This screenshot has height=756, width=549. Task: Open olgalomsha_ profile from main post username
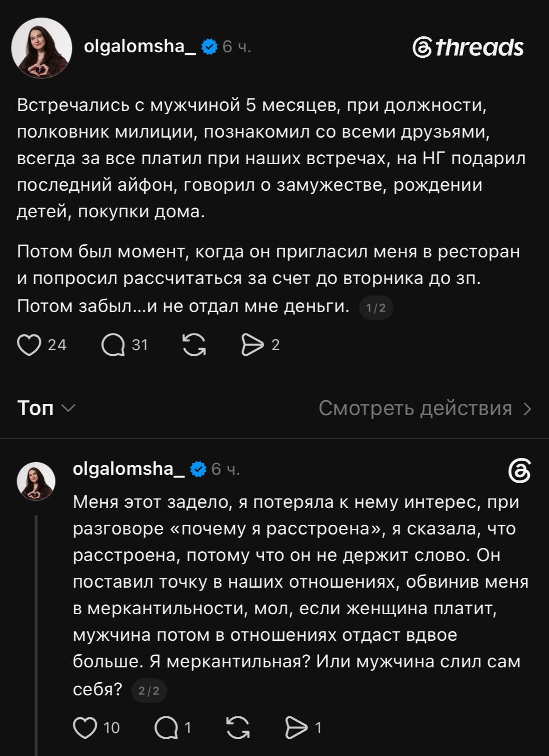click(140, 46)
